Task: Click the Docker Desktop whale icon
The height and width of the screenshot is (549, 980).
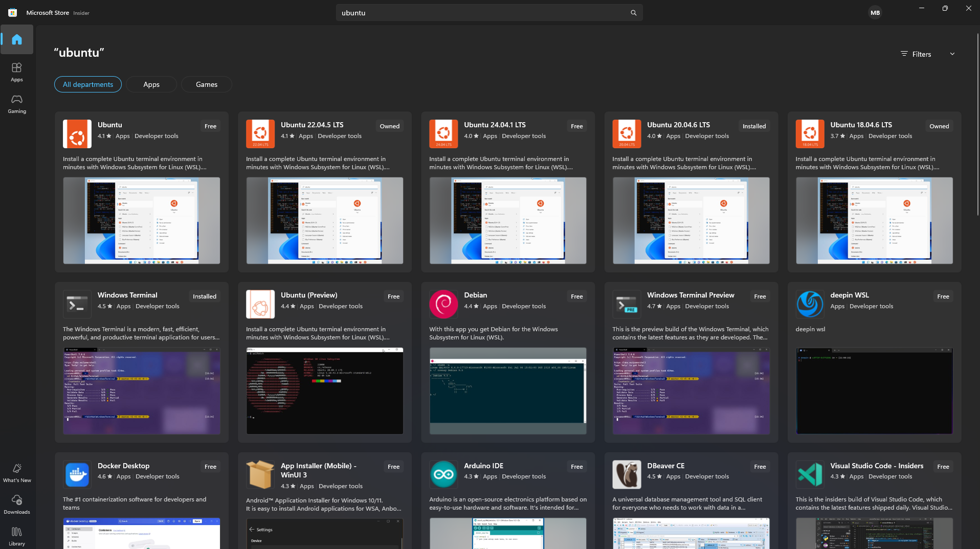Action: (77, 474)
